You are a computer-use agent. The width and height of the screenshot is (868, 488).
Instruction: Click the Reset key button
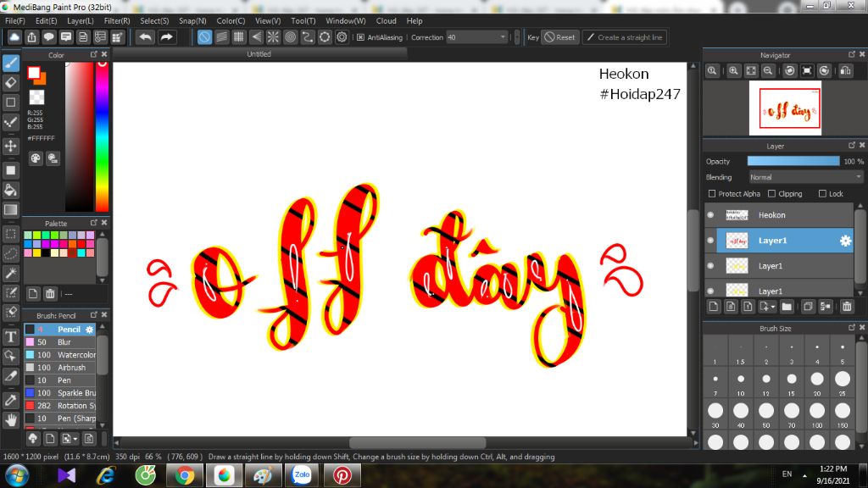coord(559,37)
